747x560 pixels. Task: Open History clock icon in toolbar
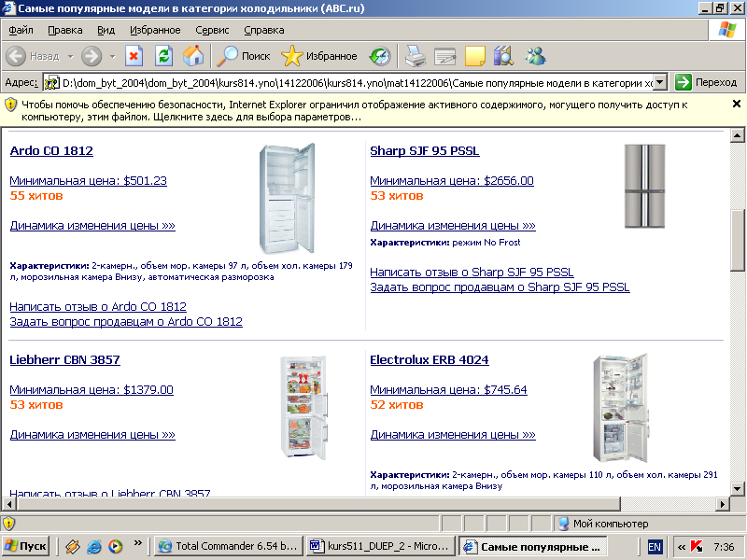(380, 56)
